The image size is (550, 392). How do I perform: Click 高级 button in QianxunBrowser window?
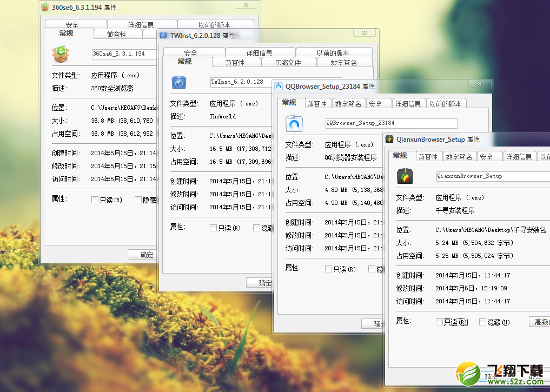(x=540, y=322)
